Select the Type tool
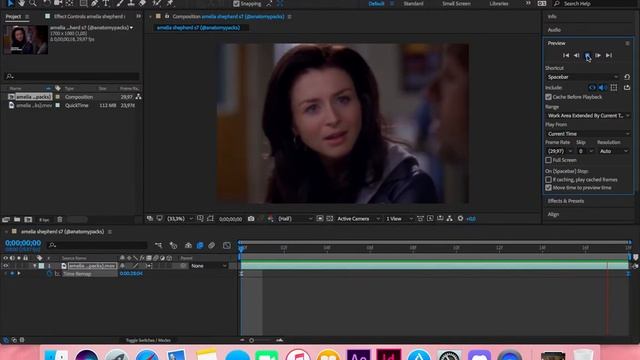The image size is (640, 360). [106, 3]
